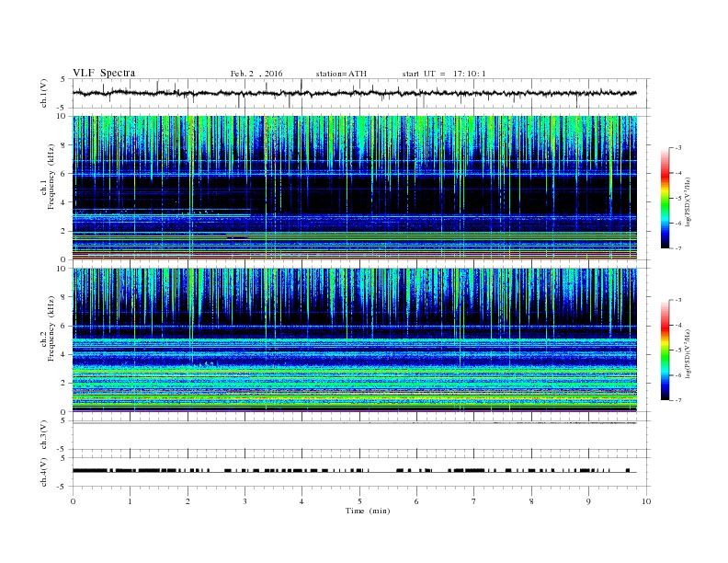
Task: Click time axis tick label "5"
Action: click(x=359, y=501)
